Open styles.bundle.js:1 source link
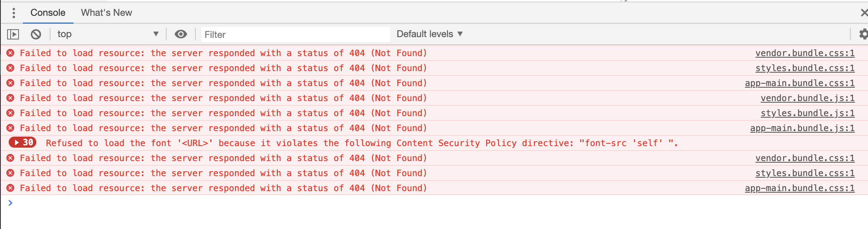The image size is (868, 229). 807,113
